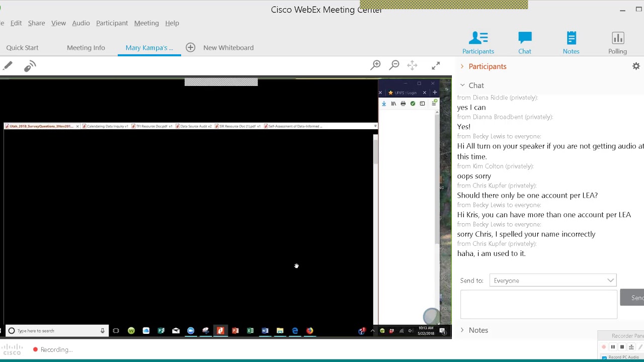
Task: Select Calendaring Data Inquiry PDF tab
Action: 105,126
